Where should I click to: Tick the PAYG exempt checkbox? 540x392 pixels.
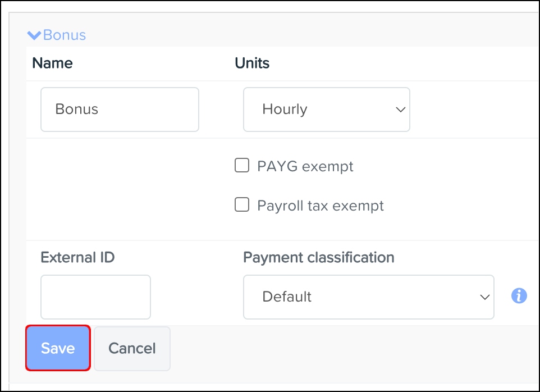(x=242, y=166)
